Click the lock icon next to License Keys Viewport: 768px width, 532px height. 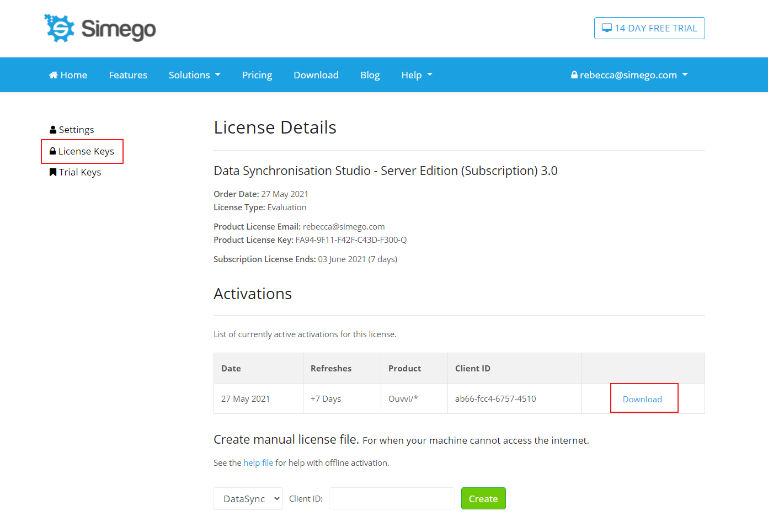click(53, 151)
